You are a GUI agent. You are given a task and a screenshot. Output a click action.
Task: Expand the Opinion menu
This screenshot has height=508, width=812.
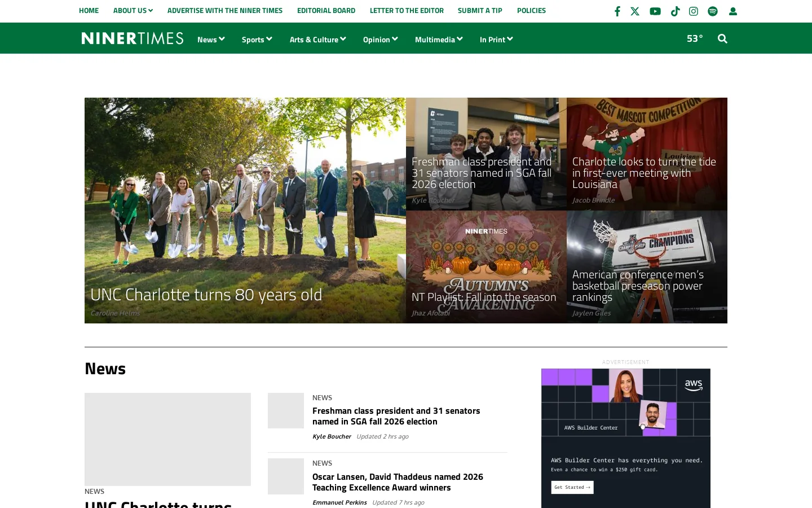coord(381,40)
